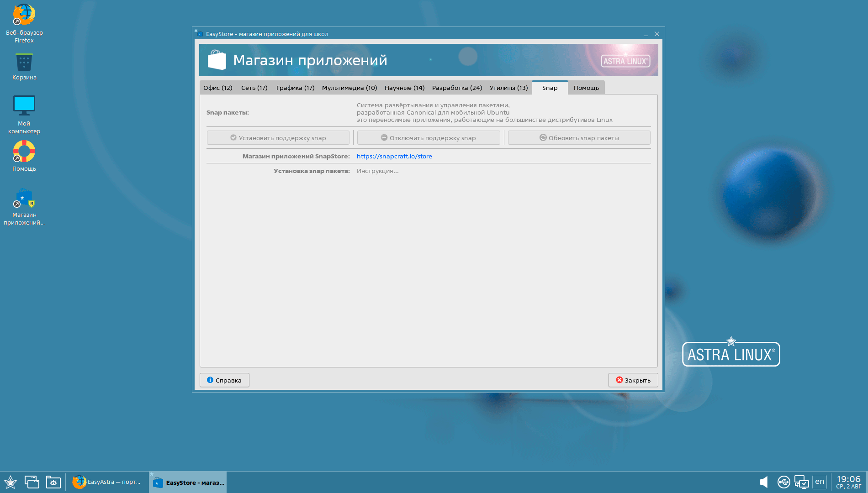The height and width of the screenshot is (493, 868).
Task: Follow the snapcraft.io/store link
Action: coord(394,156)
